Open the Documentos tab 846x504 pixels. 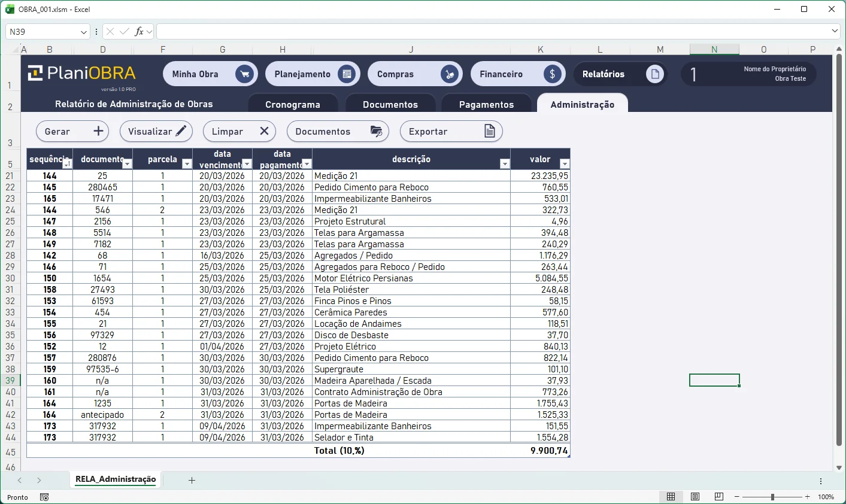pos(390,104)
